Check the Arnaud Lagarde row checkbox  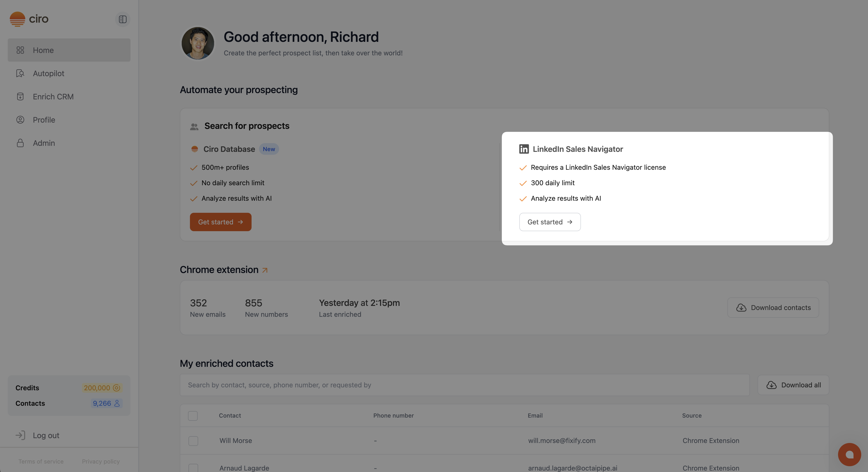tap(193, 468)
